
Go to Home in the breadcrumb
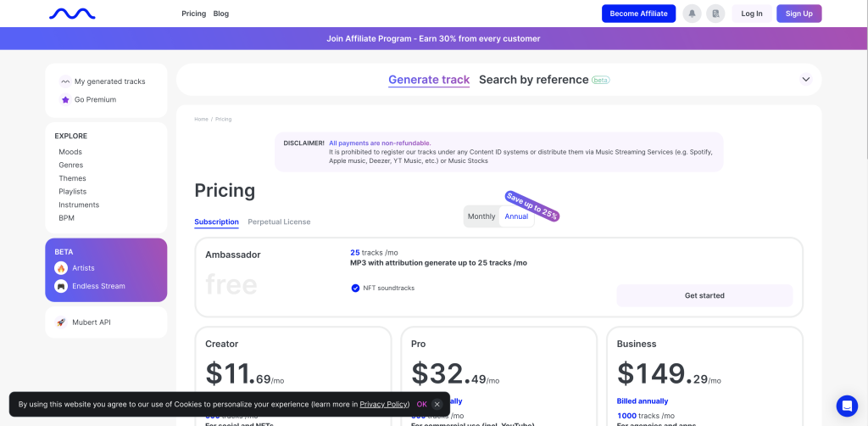coord(201,120)
